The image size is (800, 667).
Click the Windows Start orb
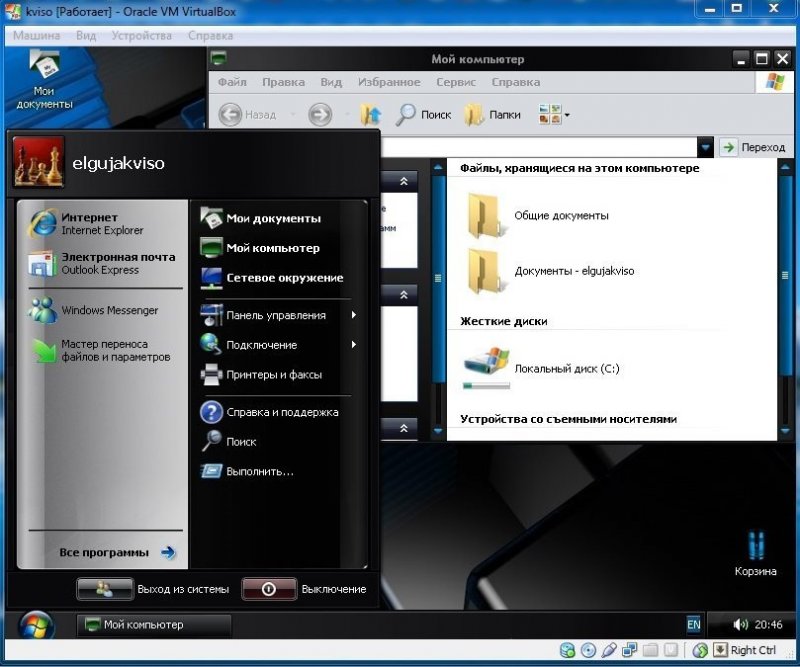point(35,624)
